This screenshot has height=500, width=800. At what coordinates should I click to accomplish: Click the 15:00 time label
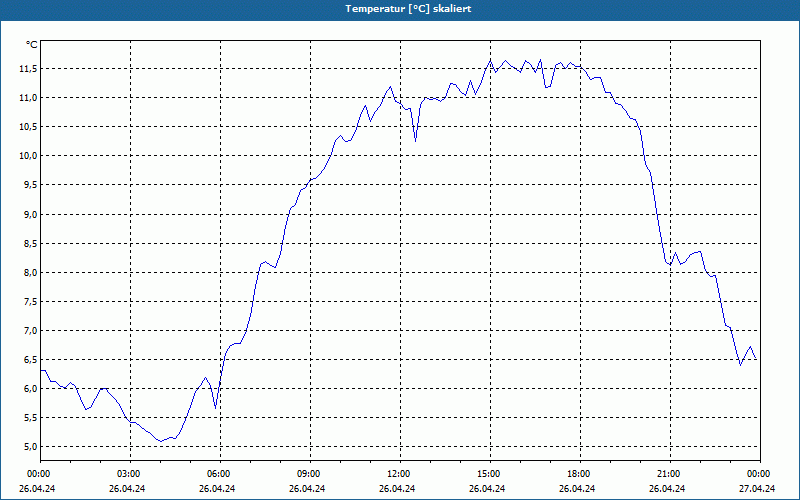(x=490, y=474)
